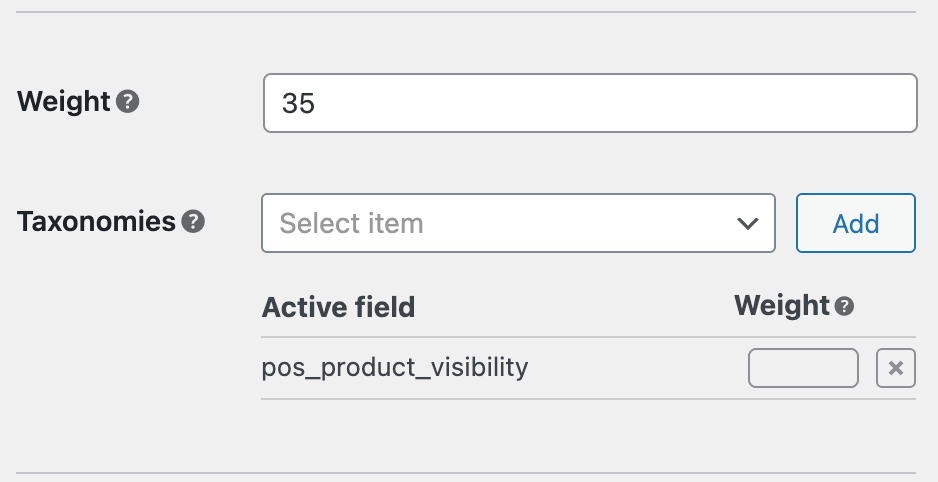The width and height of the screenshot is (938, 482).
Task: Remove the pos_product_visibility taxonomy row
Action: [895, 369]
